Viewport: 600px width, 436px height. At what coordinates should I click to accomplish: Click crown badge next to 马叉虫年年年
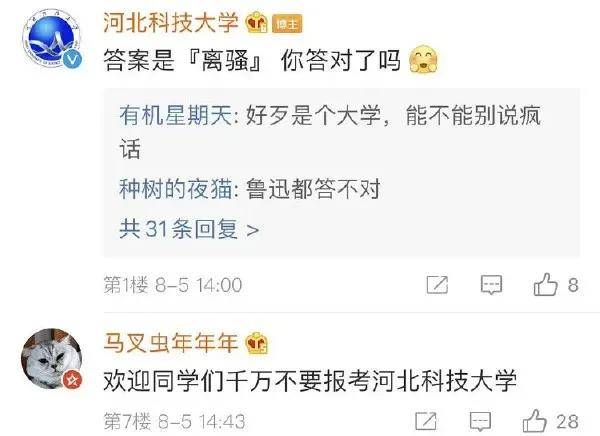(x=257, y=343)
